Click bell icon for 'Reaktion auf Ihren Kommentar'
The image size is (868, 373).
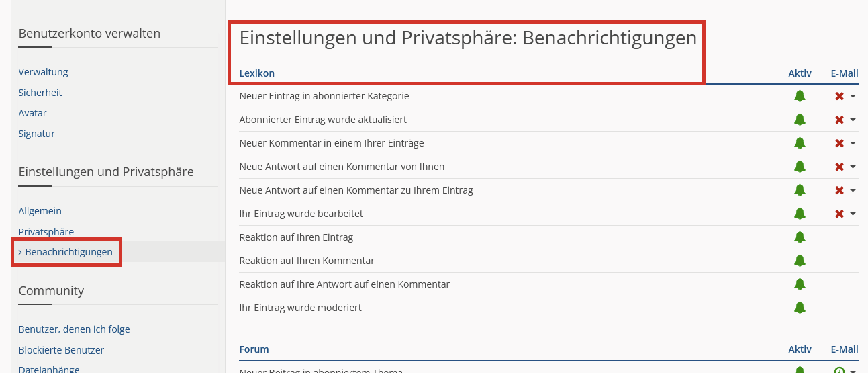(x=800, y=261)
